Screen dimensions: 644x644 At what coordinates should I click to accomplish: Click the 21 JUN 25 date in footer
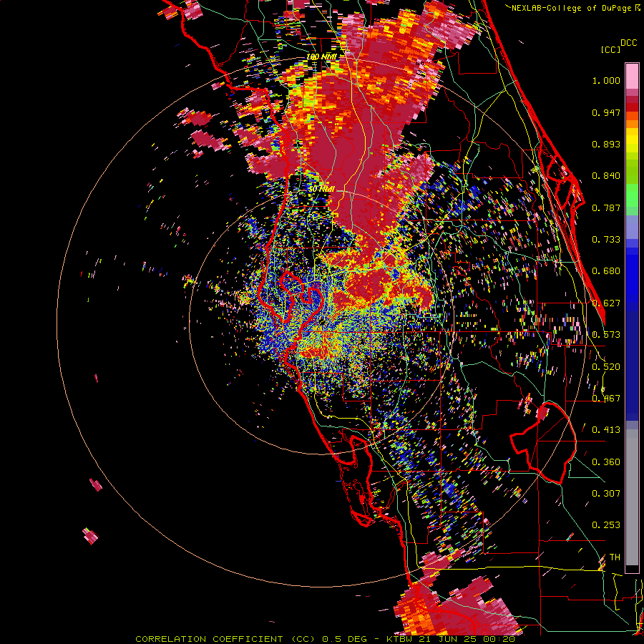coord(448,639)
